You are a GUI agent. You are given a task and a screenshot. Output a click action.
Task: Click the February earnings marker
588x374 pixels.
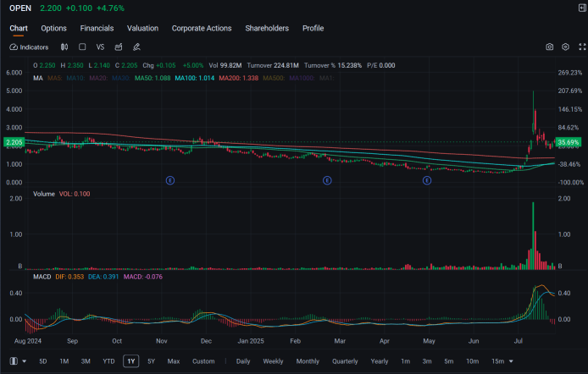tap(327, 180)
